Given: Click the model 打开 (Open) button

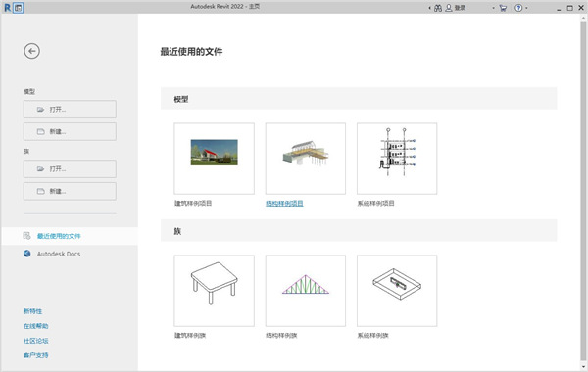Looking at the screenshot, I should (x=70, y=109).
